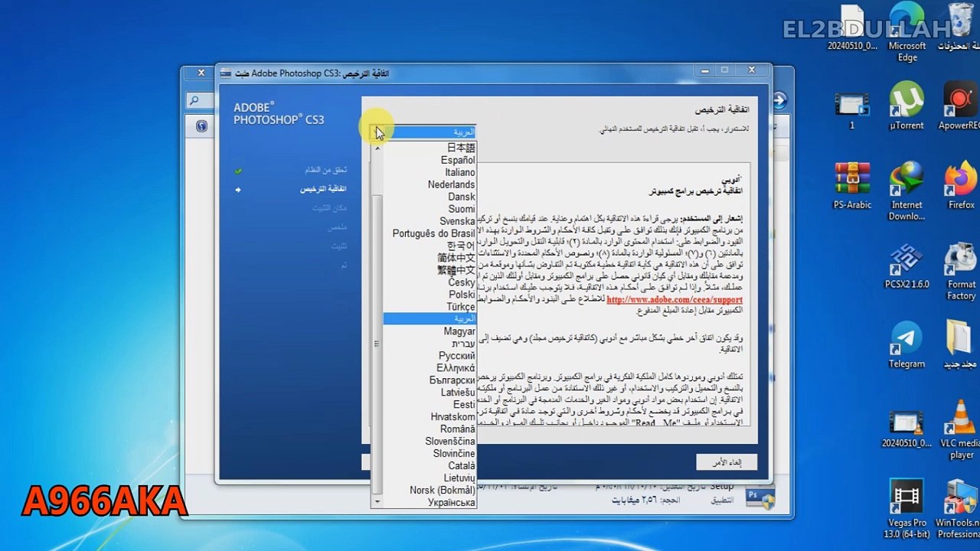980x551 pixels.
Task: Open the مجلد جديد folder icon
Action: [960, 344]
